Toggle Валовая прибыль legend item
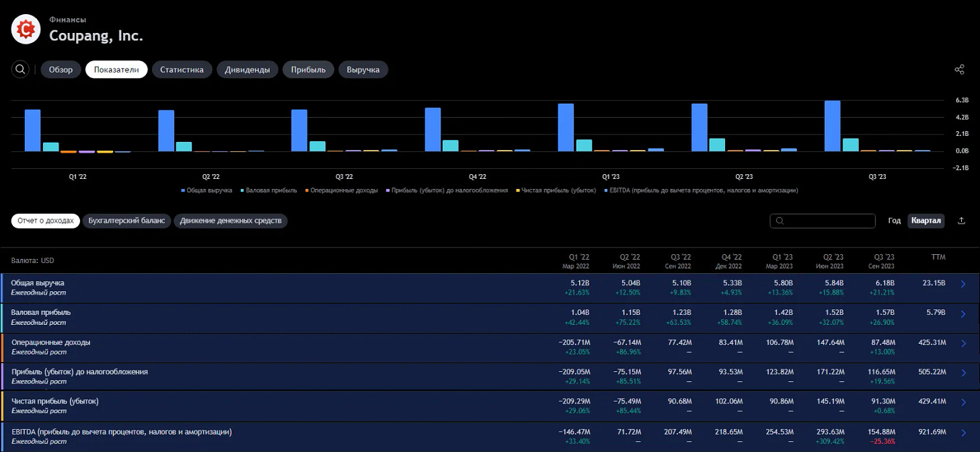This screenshot has width=980, height=452. tap(269, 190)
